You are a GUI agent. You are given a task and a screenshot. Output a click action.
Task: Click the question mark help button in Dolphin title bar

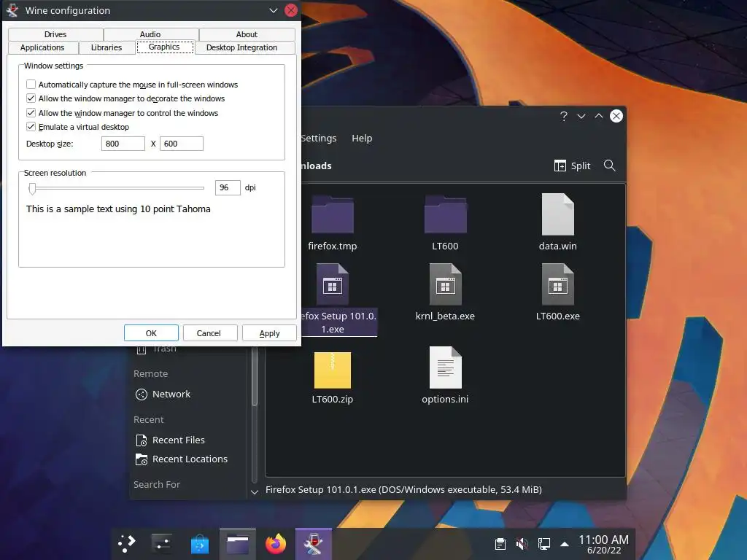(x=564, y=116)
